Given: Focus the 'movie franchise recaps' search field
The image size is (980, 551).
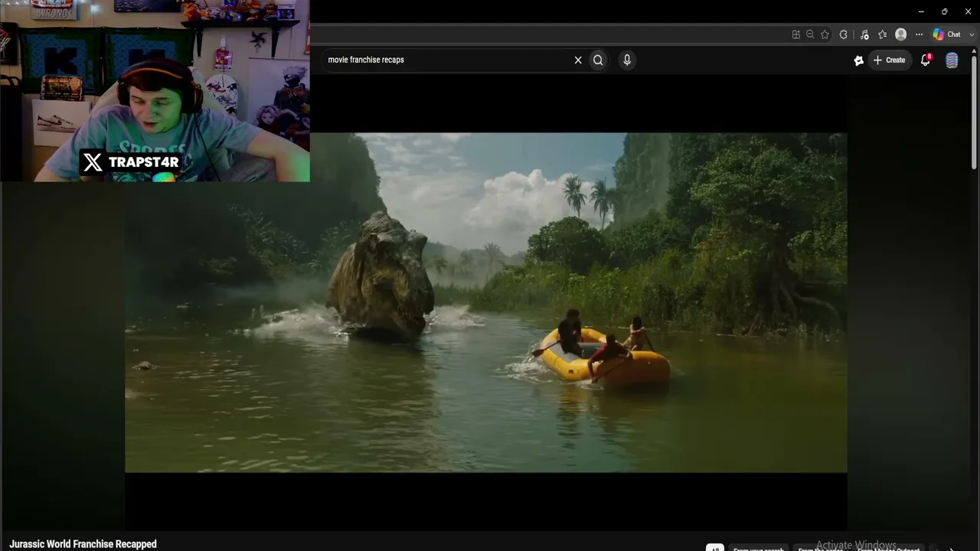Looking at the screenshot, I should (x=448, y=60).
